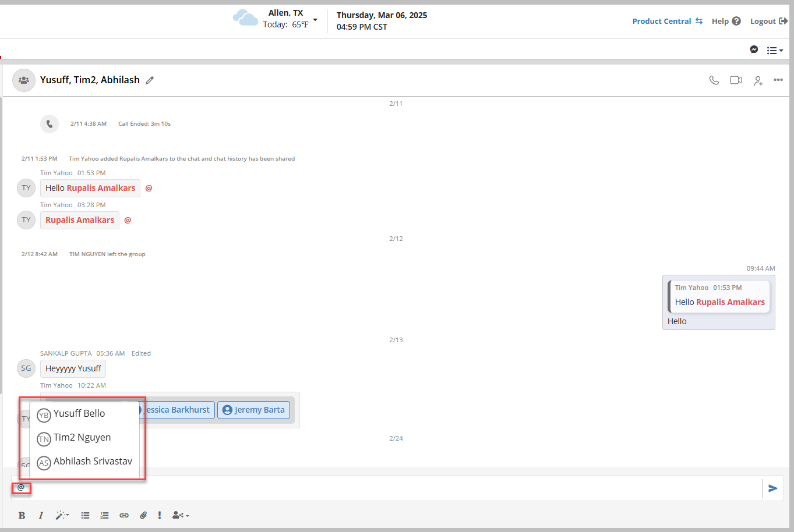Screen dimensions: 794x532
Task: Send the message with arrow icon
Action: click(772, 488)
